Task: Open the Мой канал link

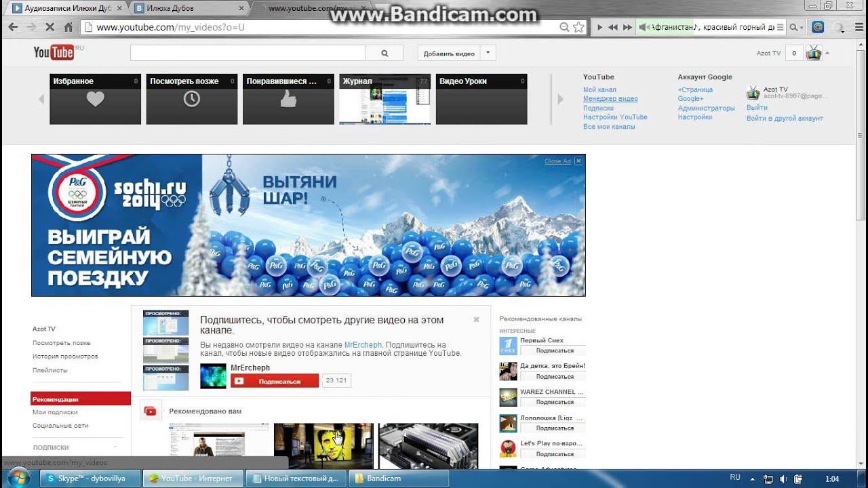Action: 599,89
